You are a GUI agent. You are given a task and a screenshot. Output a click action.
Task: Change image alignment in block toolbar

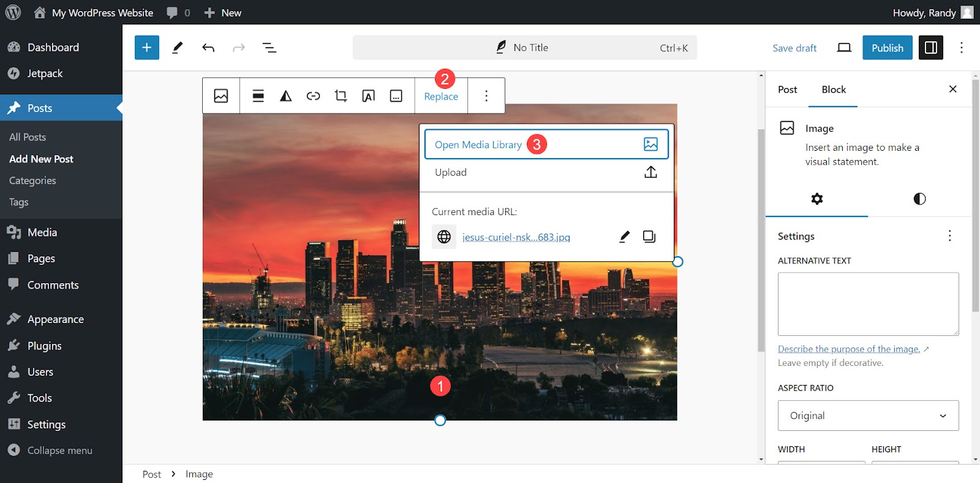(258, 96)
